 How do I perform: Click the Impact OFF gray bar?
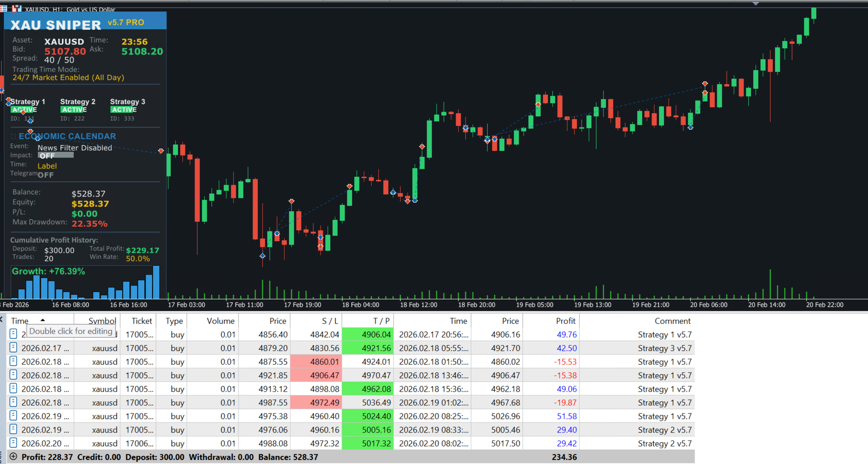[x=56, y=156]
